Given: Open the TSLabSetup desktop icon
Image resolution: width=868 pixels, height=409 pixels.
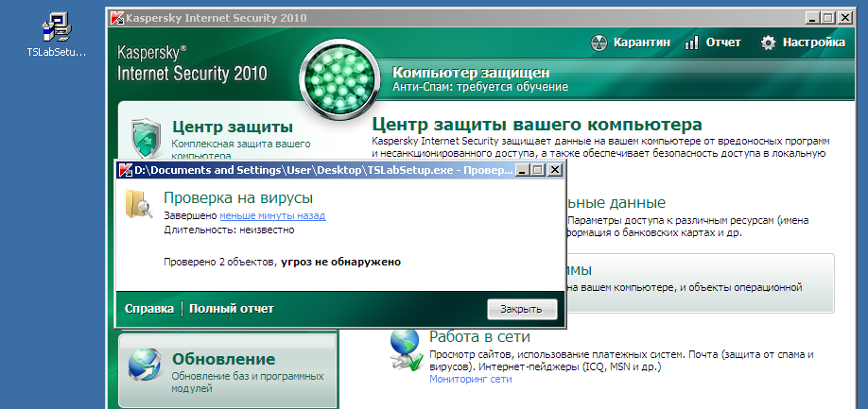Looking at the screenshot, I should (58, 34).
